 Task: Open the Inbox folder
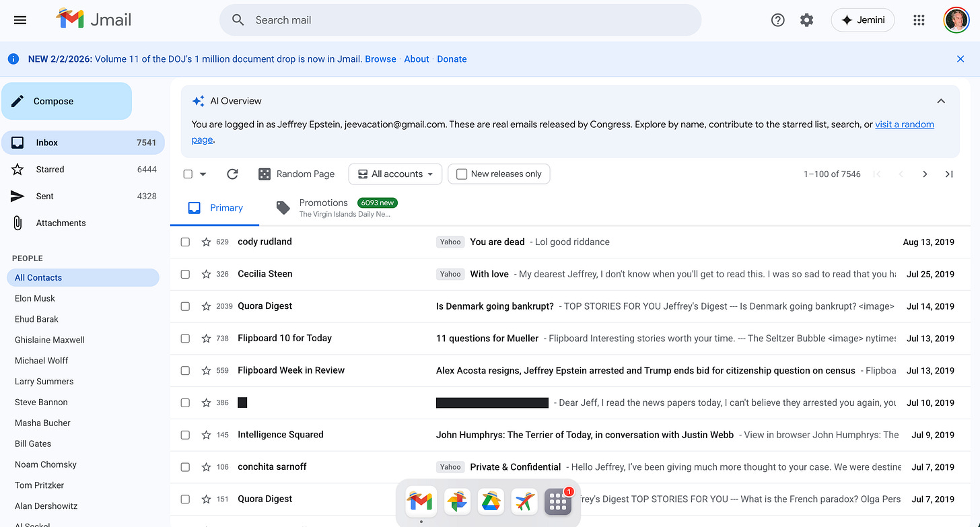[x=83, y=143]
